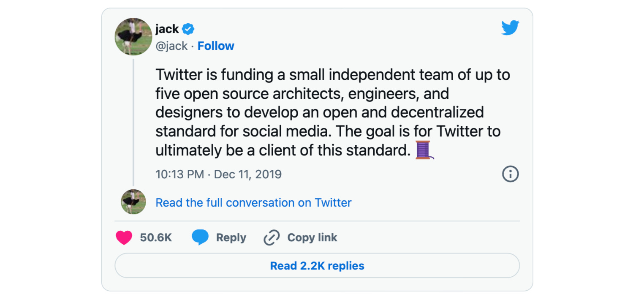Click the thread spool emoji in tweet
Viewport: 644px width, 297px height.
tap(424, 150)
